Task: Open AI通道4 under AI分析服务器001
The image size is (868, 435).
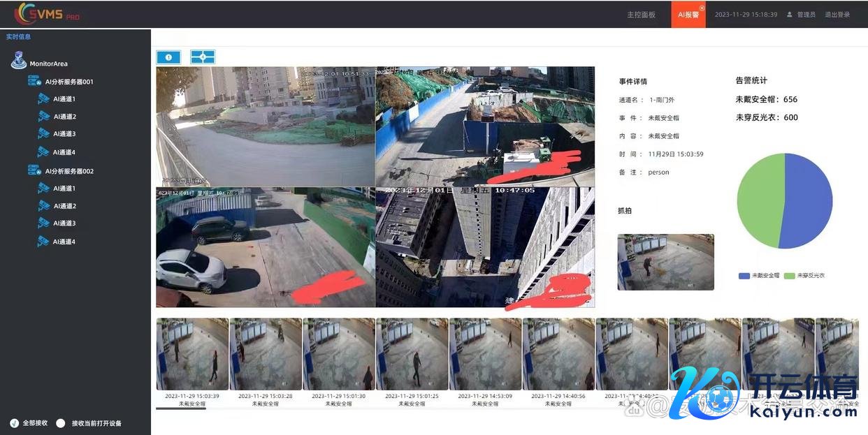Action: (x=64, y=152)
